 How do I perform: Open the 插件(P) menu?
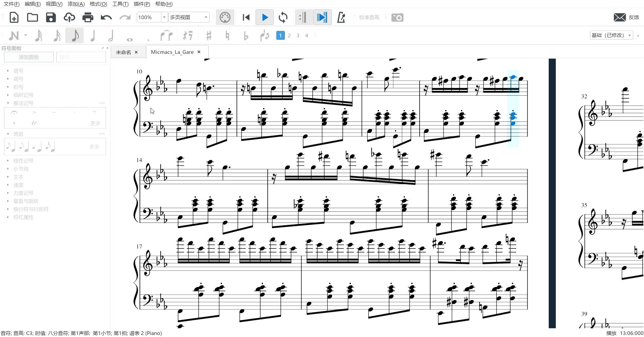point(142,4)
